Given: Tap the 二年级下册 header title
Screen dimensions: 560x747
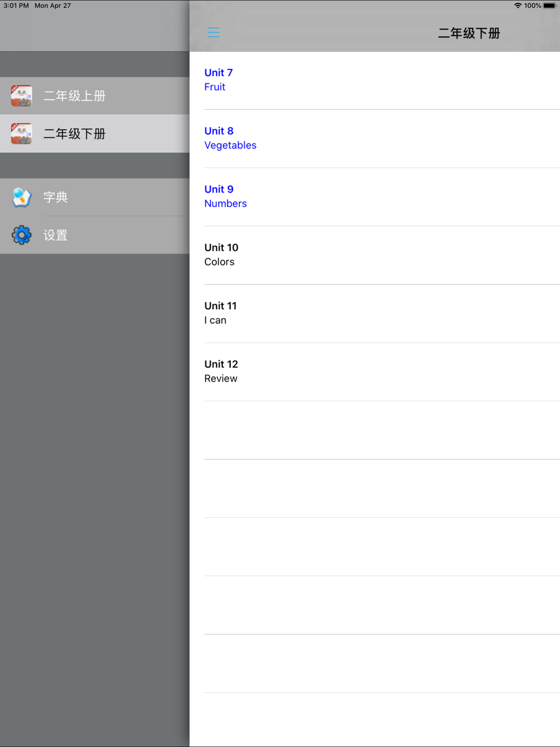Looking at the screenshot, I should point(469,33).
